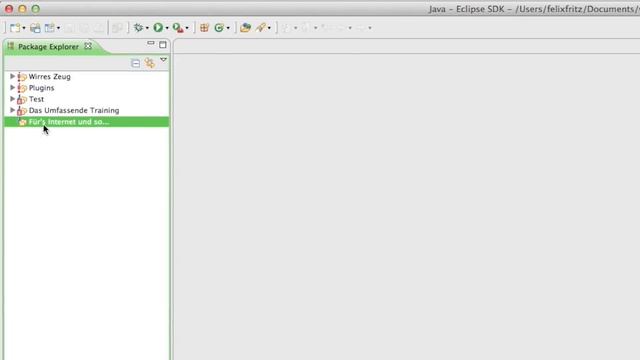Click the Wirres Zeug folder icon
Image resolution: width=640 pixels, height=360 pixels.
coord(22,77)
